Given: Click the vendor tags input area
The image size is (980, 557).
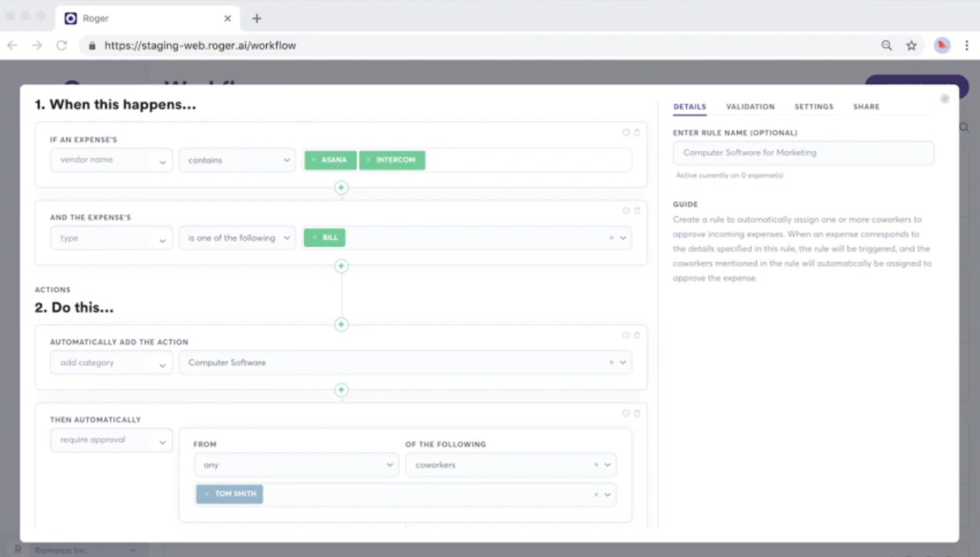Looking at the screenshot, I should tap(467, 160).
